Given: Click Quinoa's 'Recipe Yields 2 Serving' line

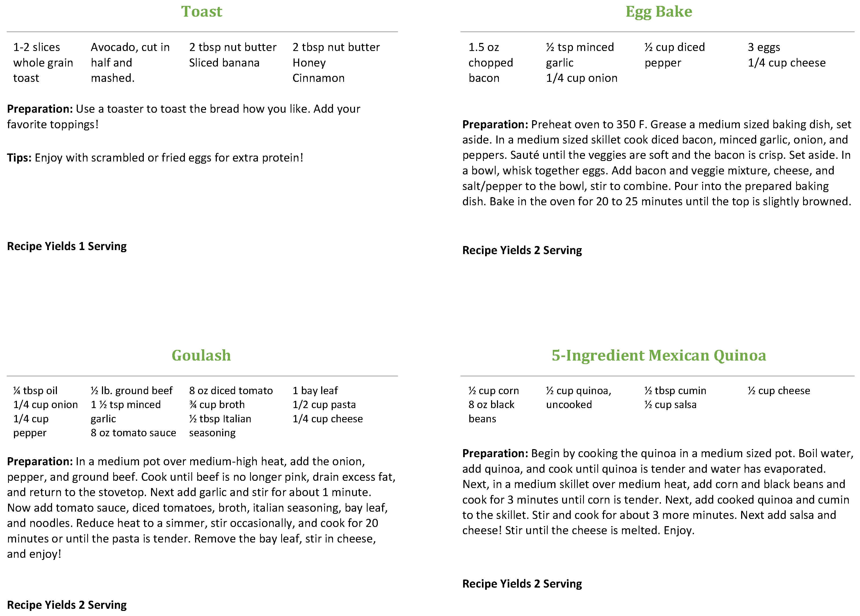Looking at the screenshot, I should (x=522, y=584).
